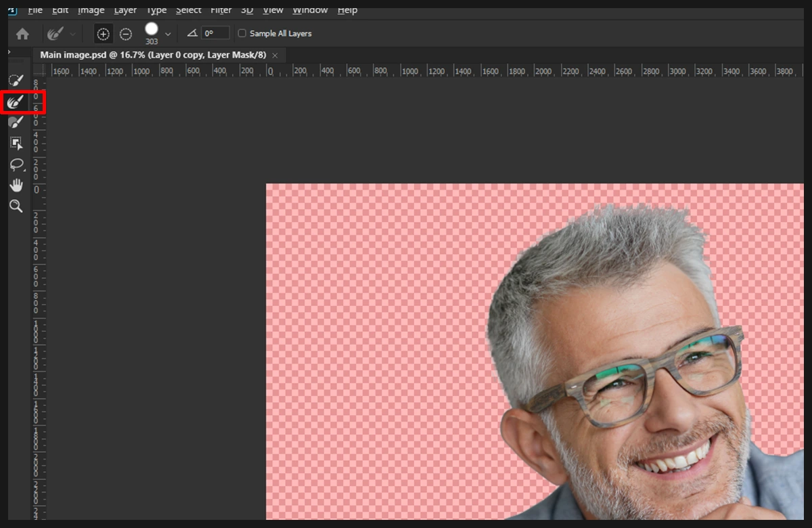Click the subtract-from-selection minus brush mode
The height and width of the screenshot is (528, 812).
click(126, 33)
